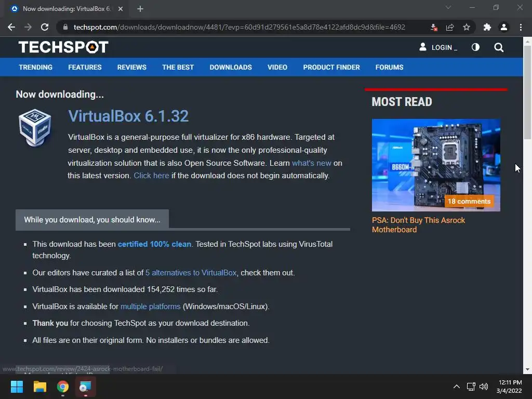Reload the current page
Screen dimensions: 532x399
coord(45,27)
